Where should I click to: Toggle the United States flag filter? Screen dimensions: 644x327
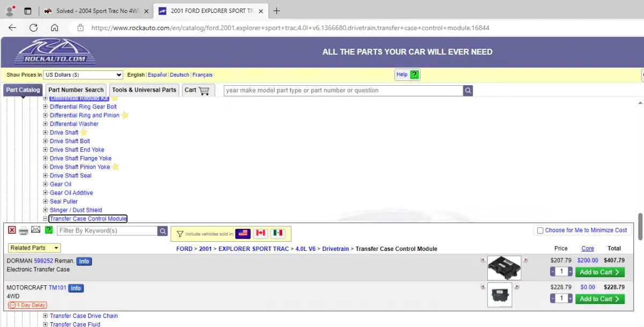click(x=243, y=233)
